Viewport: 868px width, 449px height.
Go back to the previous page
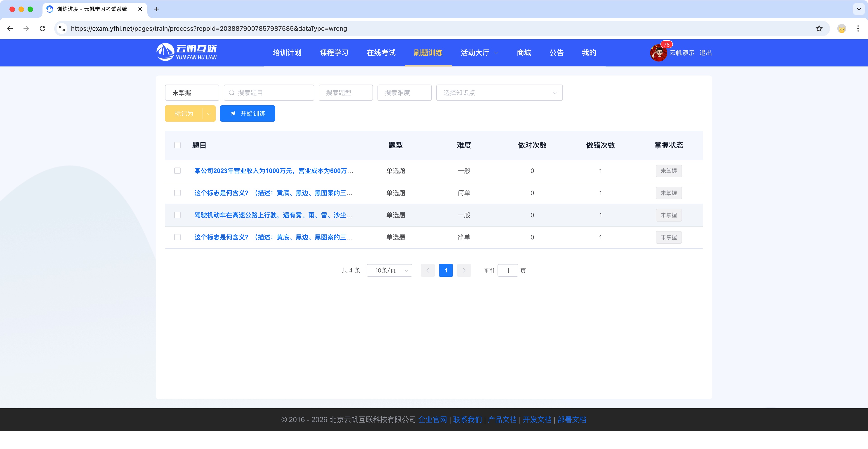[10, 29]
